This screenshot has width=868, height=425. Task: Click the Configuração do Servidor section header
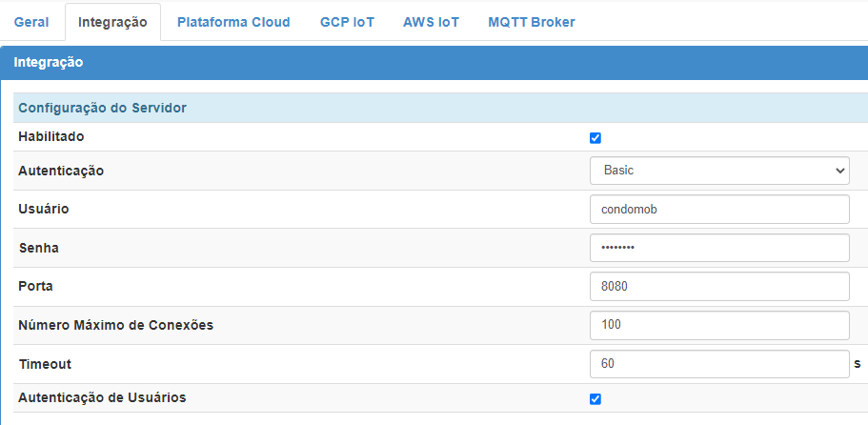(x=102, y=108)
